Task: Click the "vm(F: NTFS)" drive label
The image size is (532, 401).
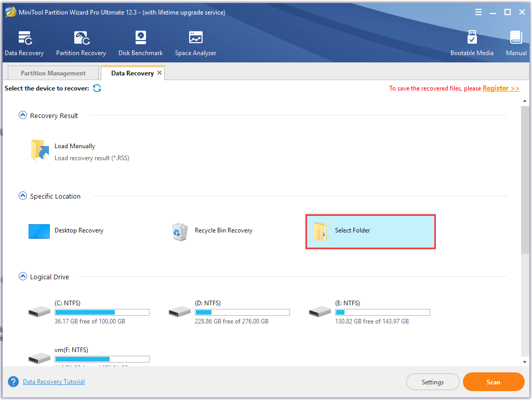Action: click(x=72, y=350)
